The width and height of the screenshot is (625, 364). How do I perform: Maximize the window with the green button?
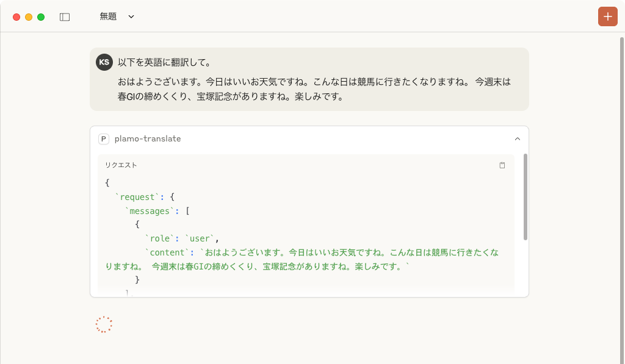tap(41, 17)
